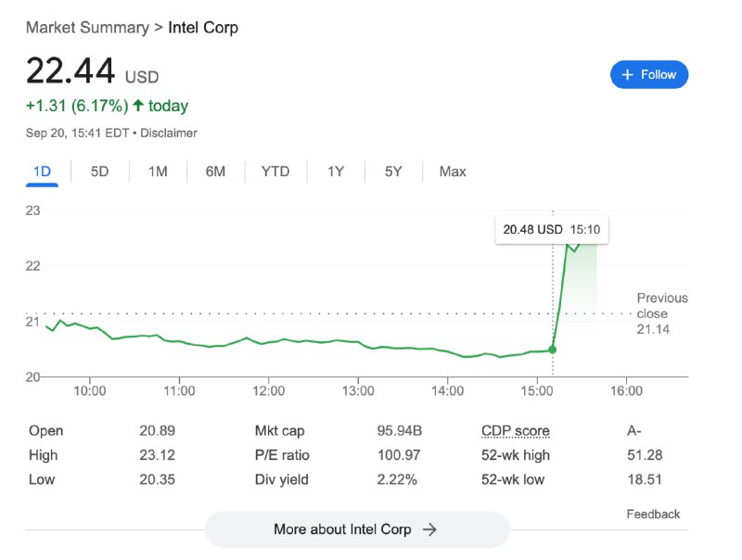Open the YTD chart view
Viewport: 742px width, 560px height.
click(x=275, y=171)
